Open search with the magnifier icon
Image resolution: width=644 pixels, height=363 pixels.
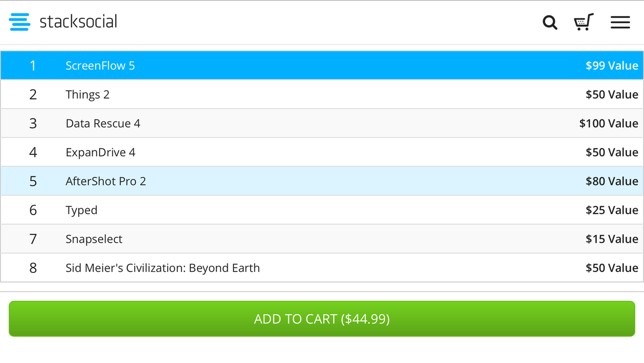(550, 22)
